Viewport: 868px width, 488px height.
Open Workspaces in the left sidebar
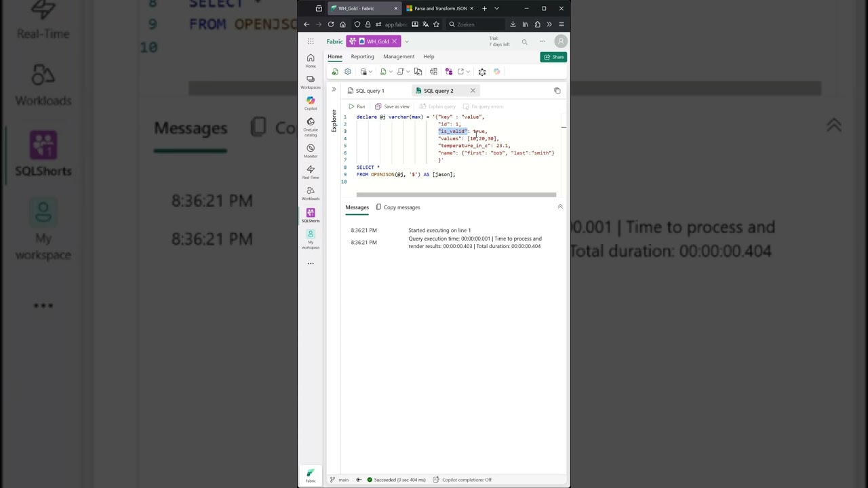(311, 82)
